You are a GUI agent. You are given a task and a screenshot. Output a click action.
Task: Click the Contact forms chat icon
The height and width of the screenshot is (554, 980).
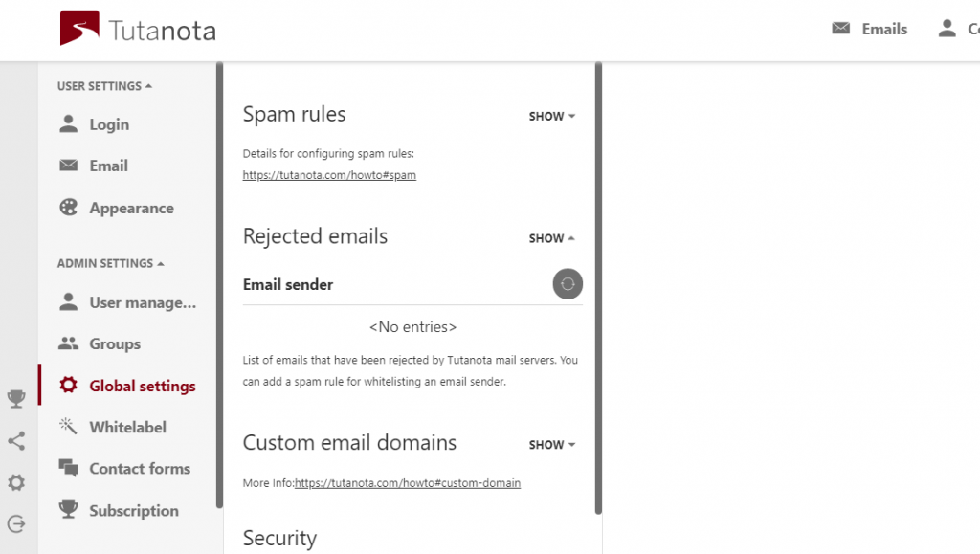[x=68, y=467]
